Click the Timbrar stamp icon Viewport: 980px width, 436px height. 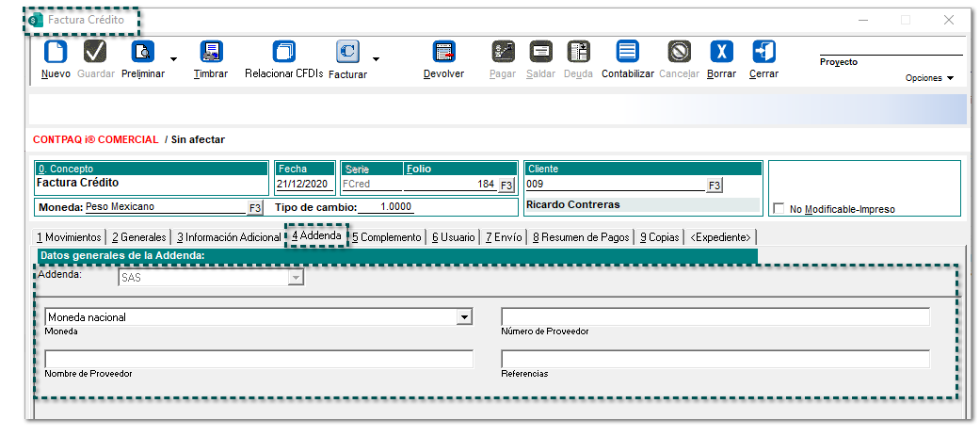pyautogui.click(x=211, y=52)
